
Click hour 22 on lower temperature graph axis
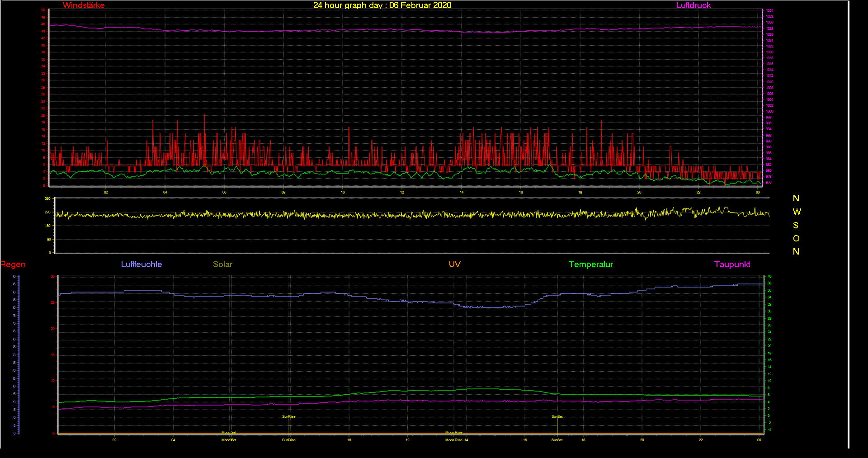point(701,440)
